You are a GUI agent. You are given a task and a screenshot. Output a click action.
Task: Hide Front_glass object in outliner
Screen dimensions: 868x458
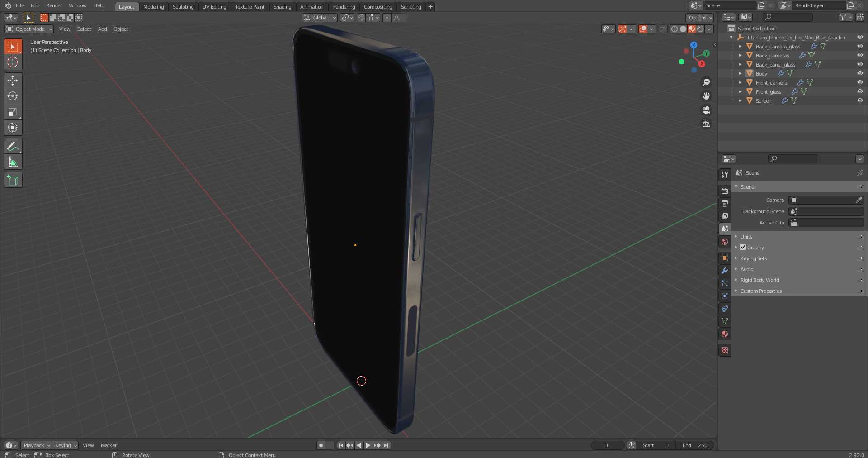click(860, 91)
